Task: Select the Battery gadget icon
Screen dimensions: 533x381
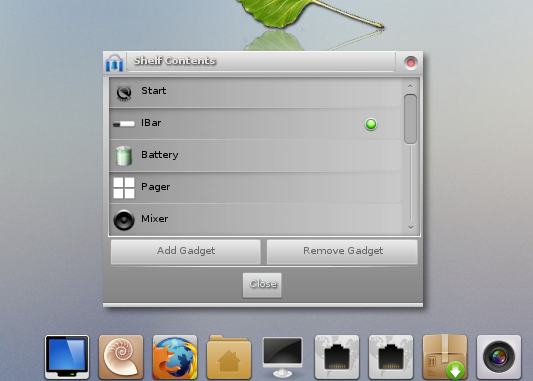Action: pos(124,156)
